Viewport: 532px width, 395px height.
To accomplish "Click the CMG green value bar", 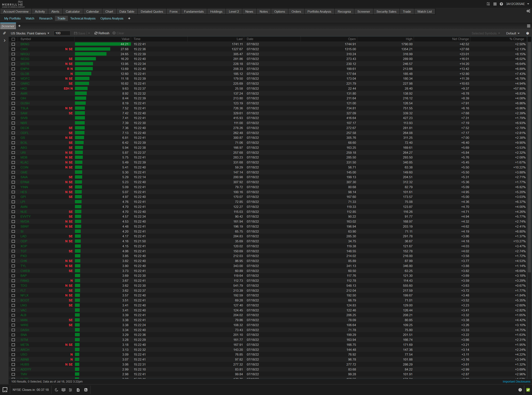I will click(93, 49).
